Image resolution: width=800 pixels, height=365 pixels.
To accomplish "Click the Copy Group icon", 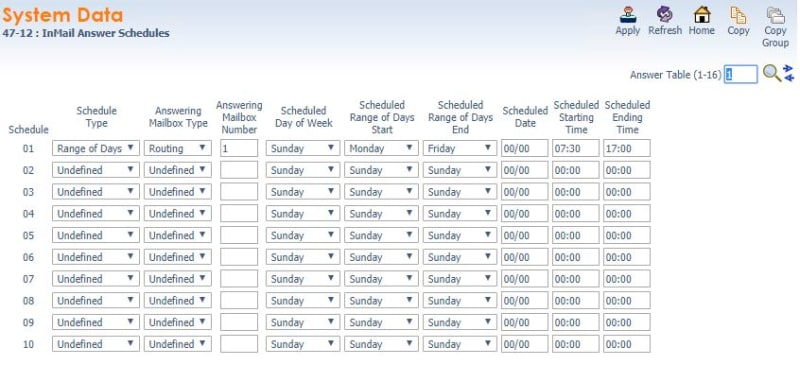I will (x=776, y=15).
